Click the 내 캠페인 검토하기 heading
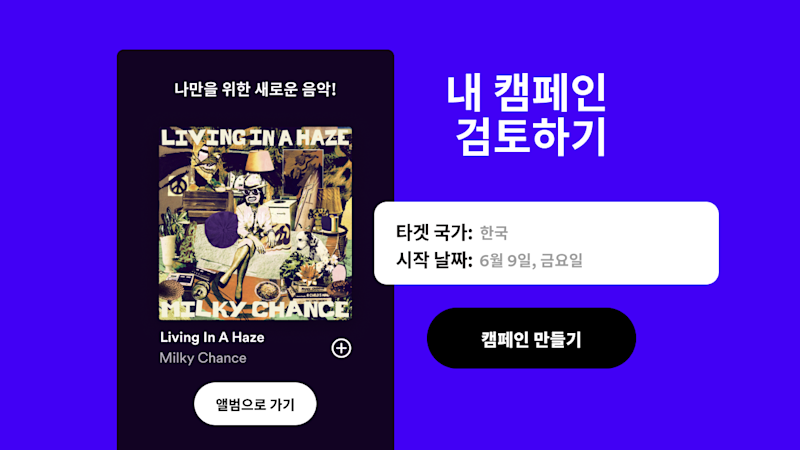 pos(527,115)
